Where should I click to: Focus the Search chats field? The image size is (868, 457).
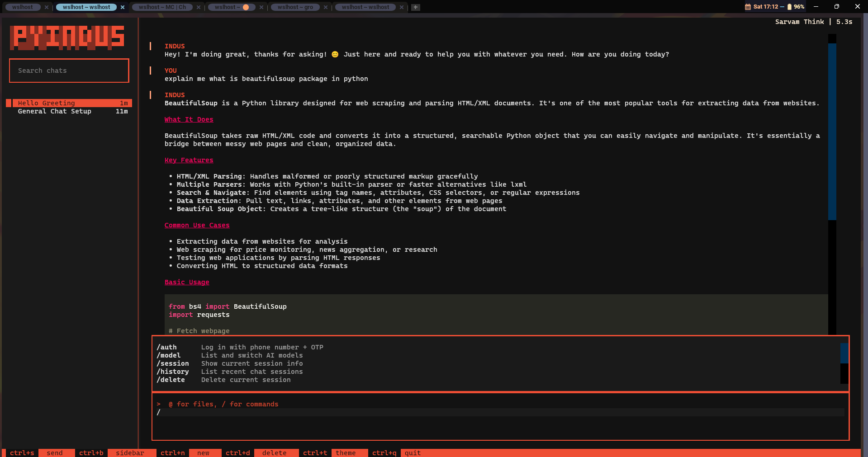click(x=69, y=71)
